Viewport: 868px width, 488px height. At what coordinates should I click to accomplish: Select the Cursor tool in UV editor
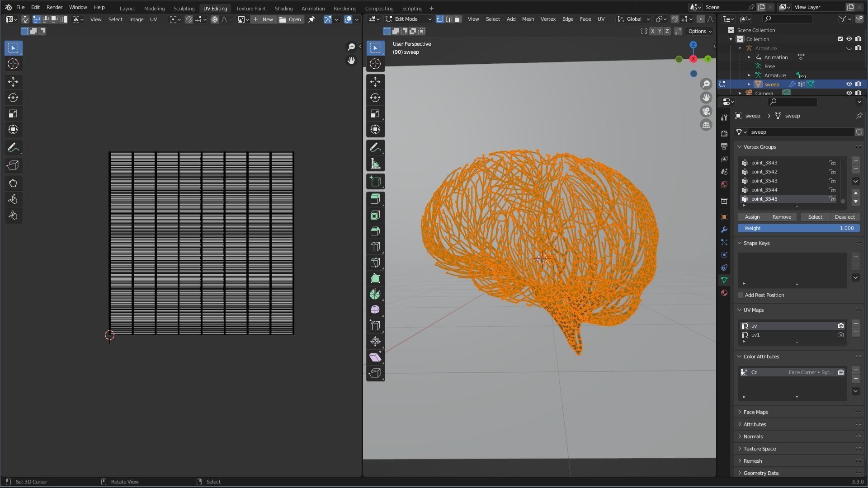click(13, 64)
